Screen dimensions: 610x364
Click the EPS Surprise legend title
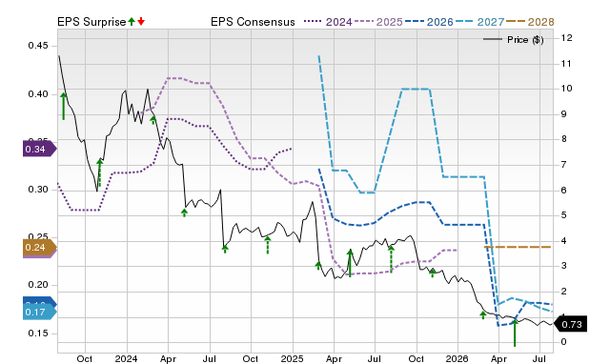(91, 22)
